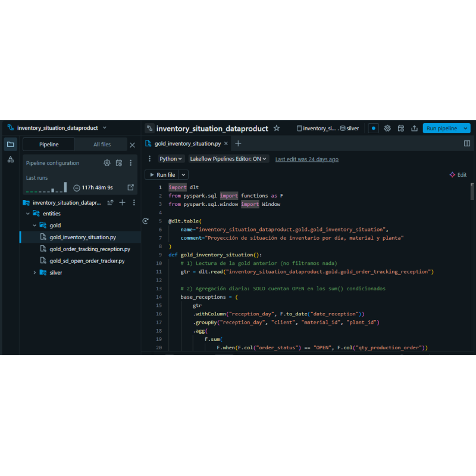Open Pipeline configuration settings gear

[107, 162]
